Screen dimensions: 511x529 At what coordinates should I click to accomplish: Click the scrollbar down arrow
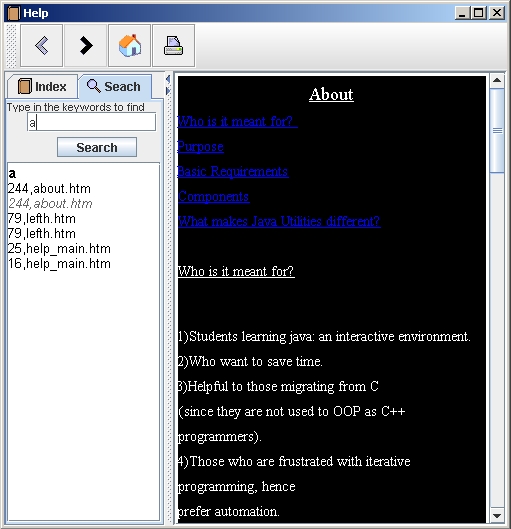497,516
